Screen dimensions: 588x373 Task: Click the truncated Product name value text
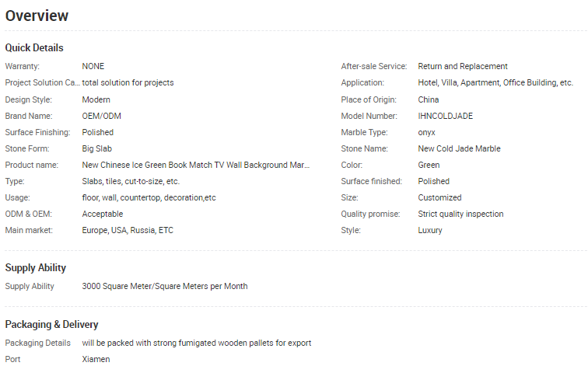coord(196,165)
